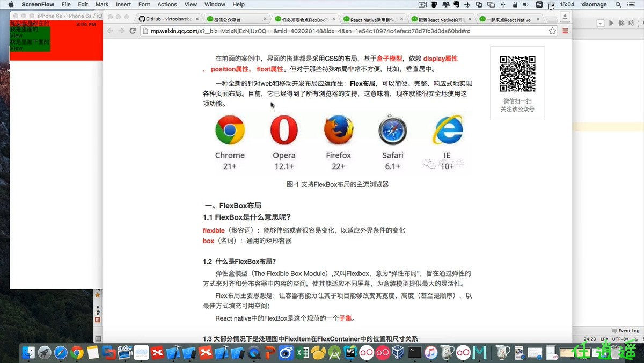Open Terminal from the Dock
644x363 pixels.
414,353
